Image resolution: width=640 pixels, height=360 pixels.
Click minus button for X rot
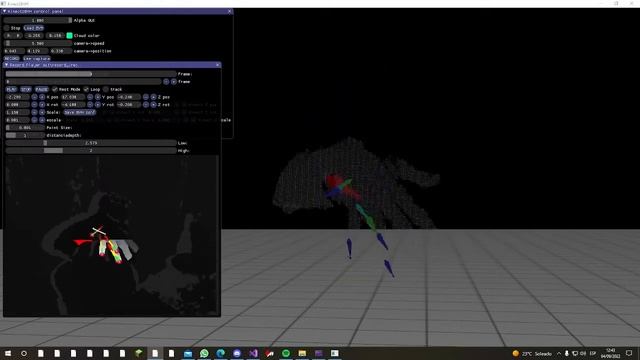coord(34,104)
